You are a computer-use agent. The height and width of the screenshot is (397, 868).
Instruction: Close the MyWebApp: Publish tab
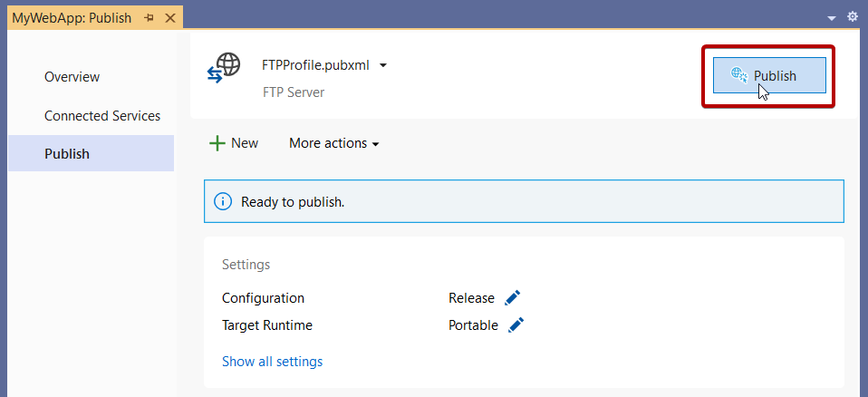[169, 18]
